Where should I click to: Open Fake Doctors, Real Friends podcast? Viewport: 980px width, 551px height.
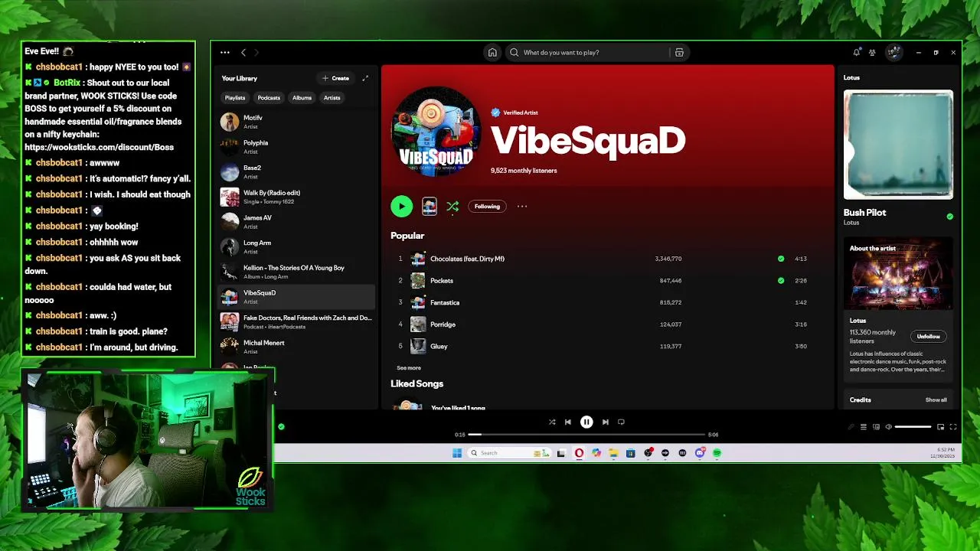[x=296, y=321]
